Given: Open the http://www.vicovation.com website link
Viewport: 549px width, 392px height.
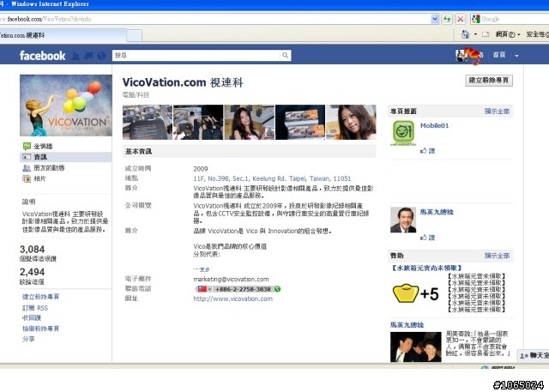Looking at the screenshot, I should [232, 299].
